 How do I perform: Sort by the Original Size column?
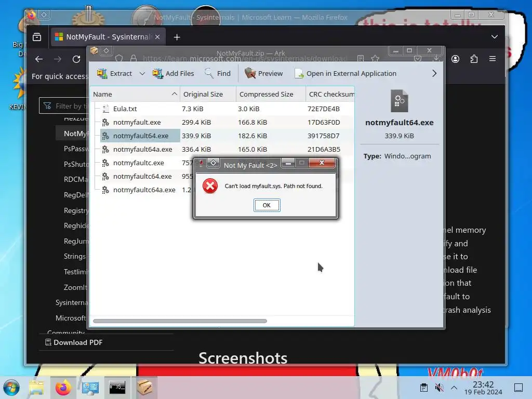click(x=208, y=95)
